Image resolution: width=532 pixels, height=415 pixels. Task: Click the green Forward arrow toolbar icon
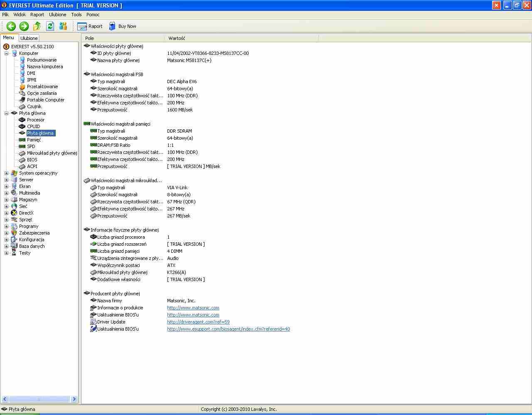24,26
